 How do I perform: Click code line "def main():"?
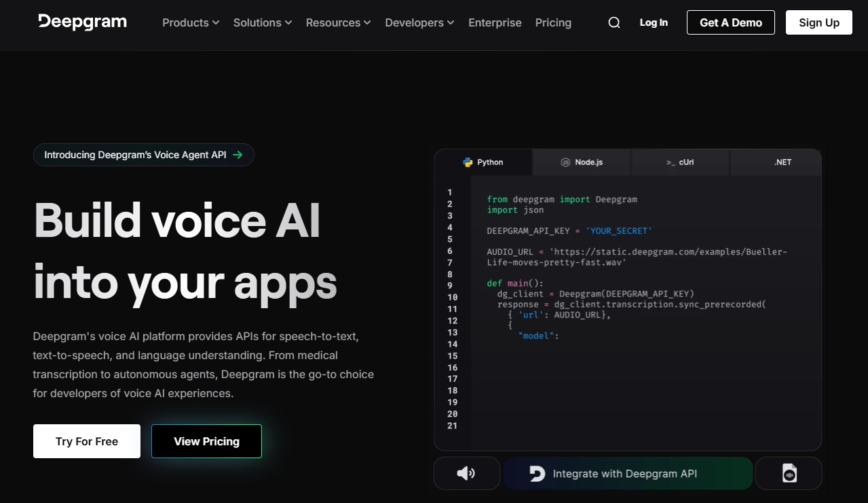coord(515,283)
